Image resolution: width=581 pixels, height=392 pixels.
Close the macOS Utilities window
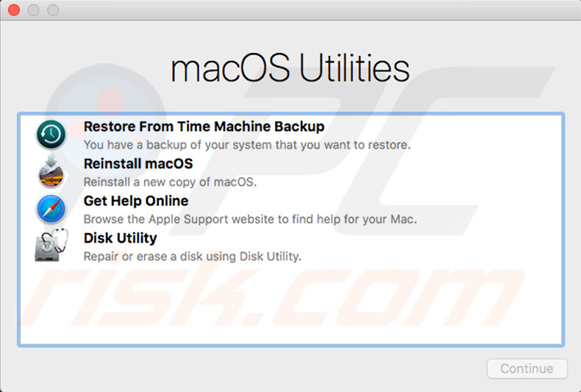tap(14, 10)
